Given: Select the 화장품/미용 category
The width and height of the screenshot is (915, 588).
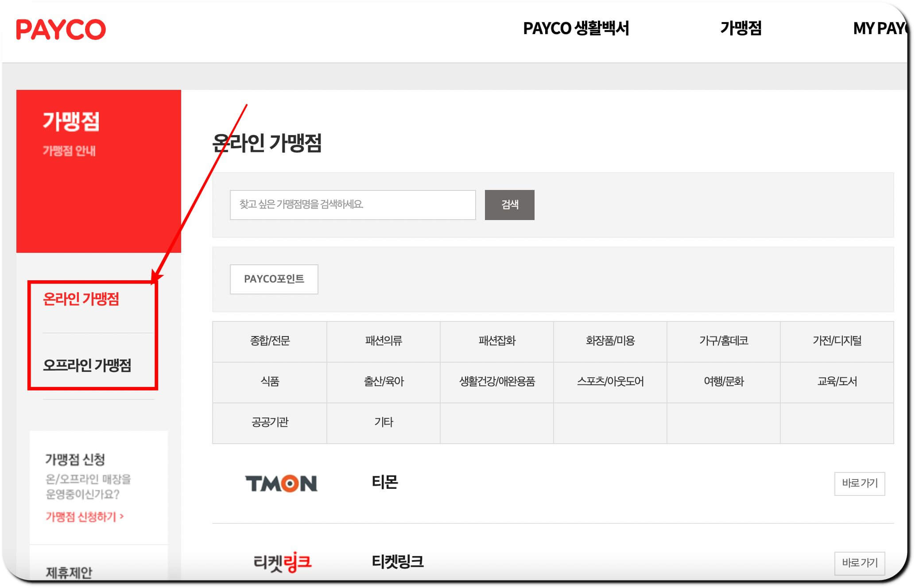Looking at the screenshot, I should click(x=610, y=341).
